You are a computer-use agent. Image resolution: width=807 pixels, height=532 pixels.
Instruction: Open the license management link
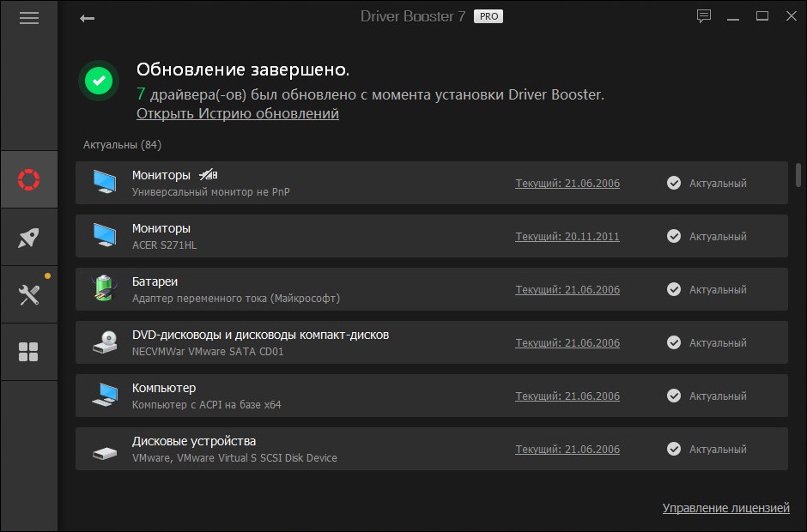[725, 508]
